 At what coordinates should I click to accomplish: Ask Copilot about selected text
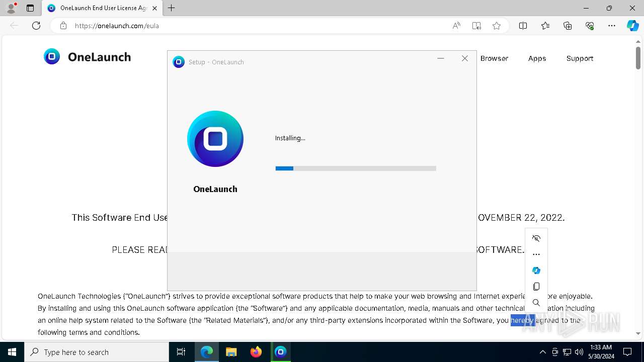pyautogui.click(x=536, y=270)
